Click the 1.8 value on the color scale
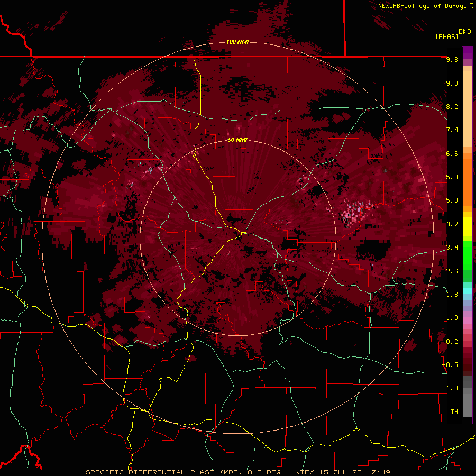 [x=452, y=295]
